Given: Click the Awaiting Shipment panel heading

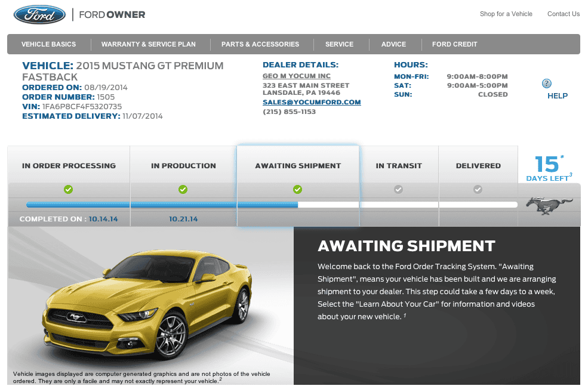Looking at the screenshot, I should (x=407, y=246).
